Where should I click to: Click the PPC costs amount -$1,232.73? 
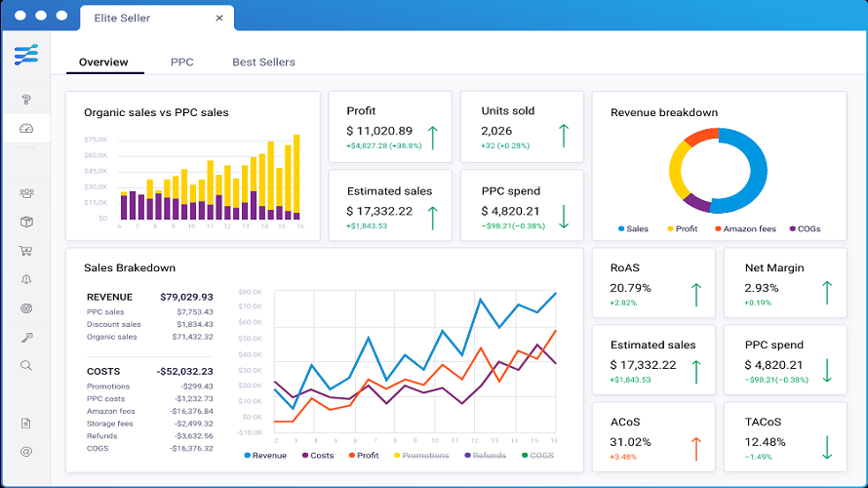pos(194,399)
